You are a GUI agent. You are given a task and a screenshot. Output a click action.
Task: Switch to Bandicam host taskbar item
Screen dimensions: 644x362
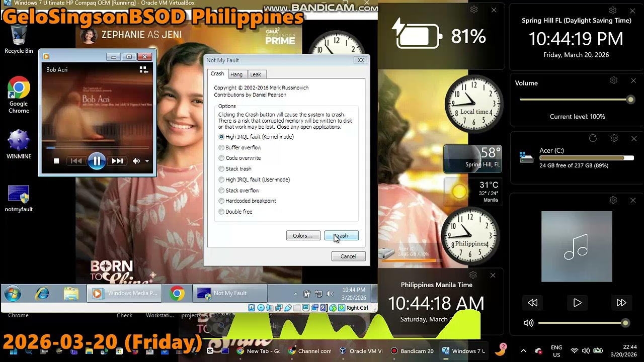(412, 351)
